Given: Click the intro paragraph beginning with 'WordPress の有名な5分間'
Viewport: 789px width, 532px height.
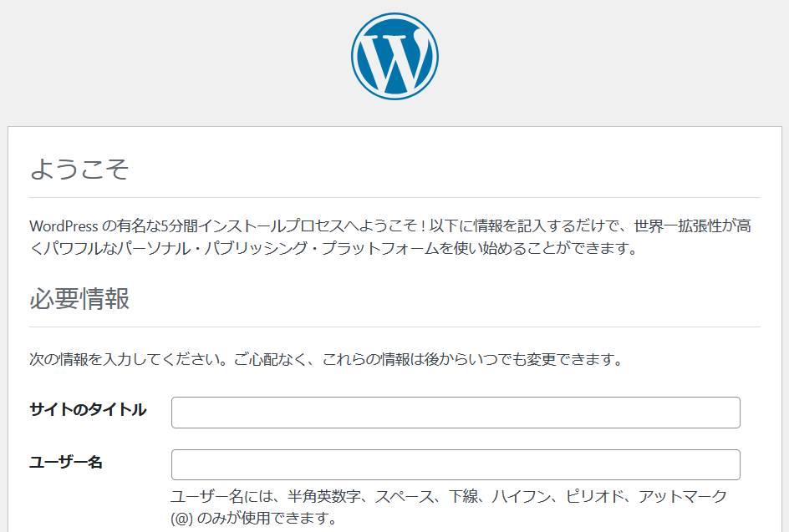Looking at the screenshot, I should coord(390,237).
